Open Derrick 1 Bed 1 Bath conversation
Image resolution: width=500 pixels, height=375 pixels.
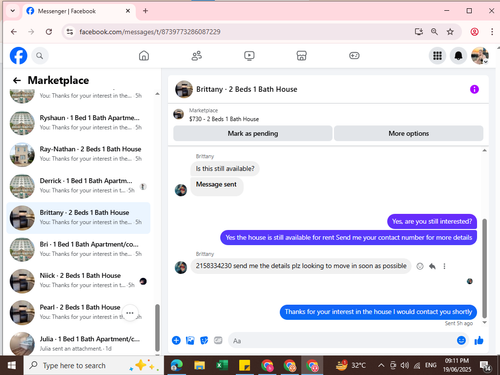pyautogui.click(x=78, y=186)
